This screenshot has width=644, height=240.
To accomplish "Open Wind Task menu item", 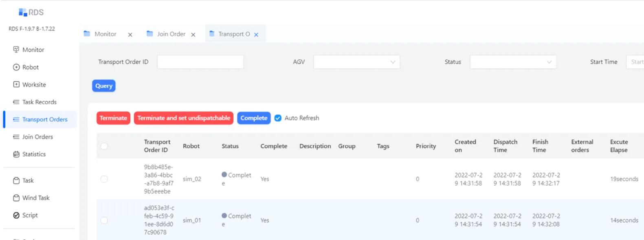I will 36,198.
